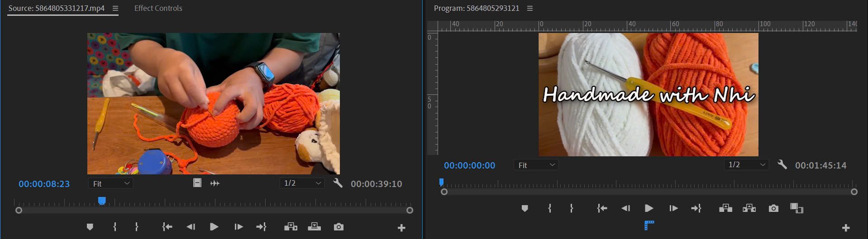Click the Source monitor video preview
The image size is (868, 239).
click(214, 103)
